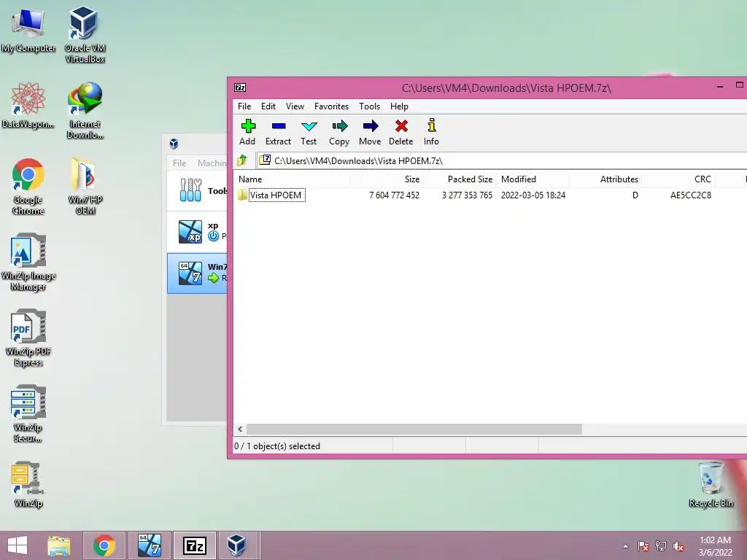Click the muted volume tray icon
The height and width of the screenshot is (560, 747).
(678, 546)
